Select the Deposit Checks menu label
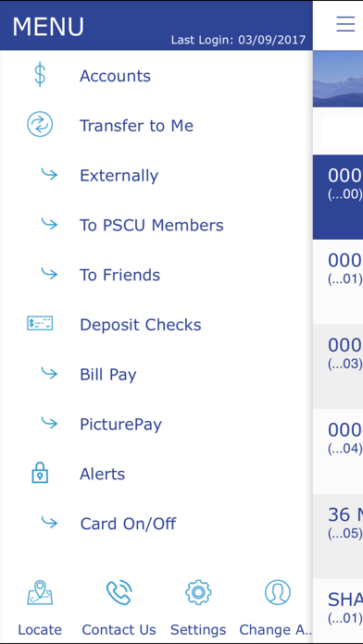Screen dimensions: 363x644 [141, 325]
